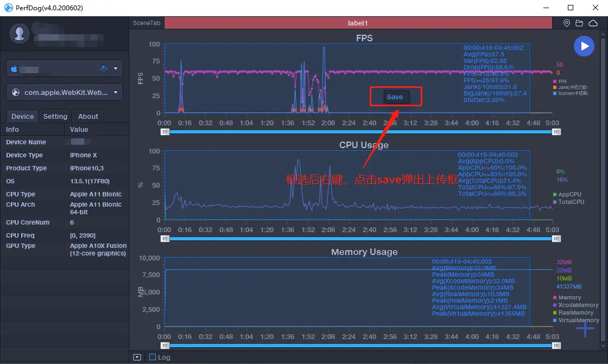Viewport: 608px width, 364px height.
Task: Click right handle of Memory Usage range slider
Action: click(556, 346)
